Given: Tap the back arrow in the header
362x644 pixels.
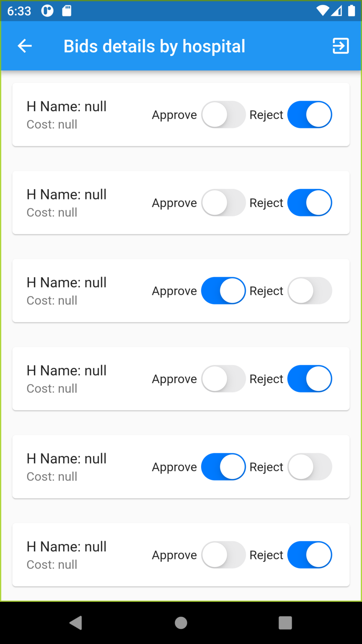Looking at the screenshot, I should [25, 46].
